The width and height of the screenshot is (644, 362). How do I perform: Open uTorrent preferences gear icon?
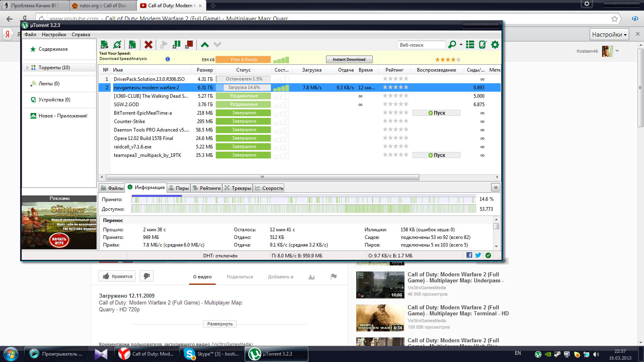click(495, 45)
